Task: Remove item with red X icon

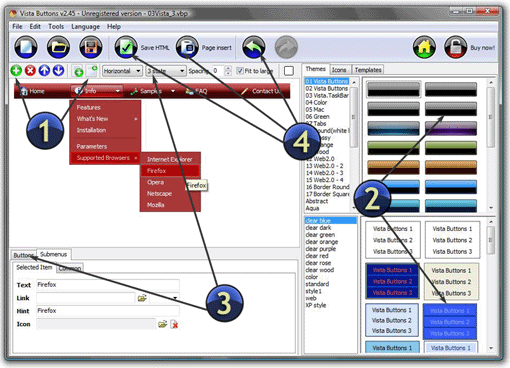Action: coord(30,71)
